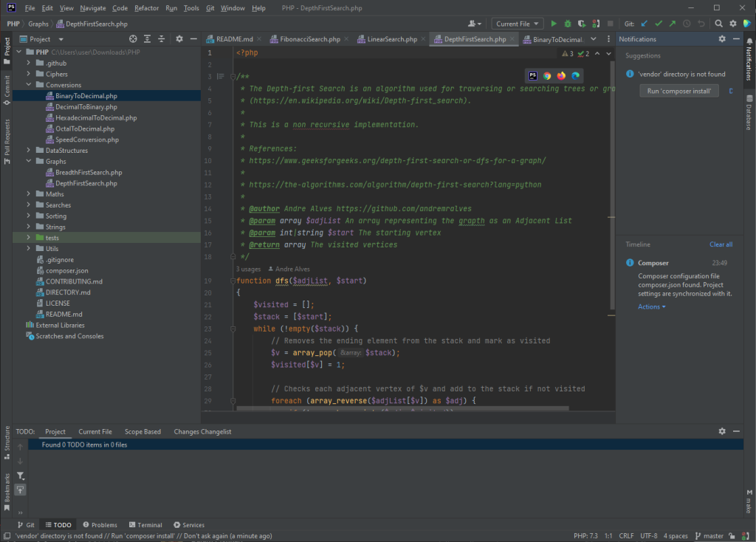Open the Commit tool window sidebar

point(7,90)
